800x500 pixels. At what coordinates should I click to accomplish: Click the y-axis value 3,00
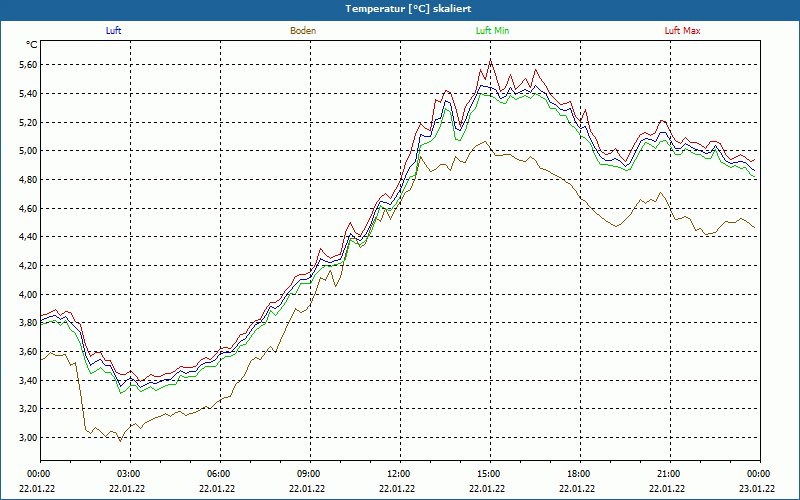pyautogui.click(x=27, y=438)
